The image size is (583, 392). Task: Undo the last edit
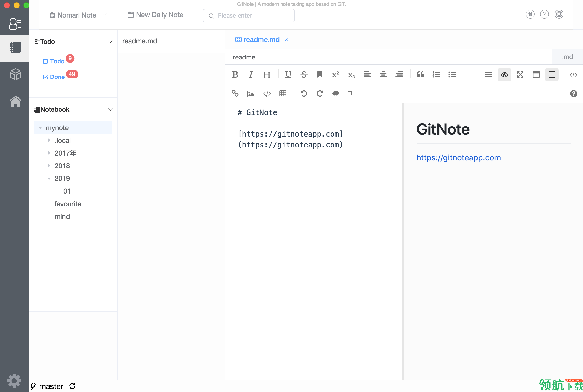pyautogui.click(x=304, y=94)
